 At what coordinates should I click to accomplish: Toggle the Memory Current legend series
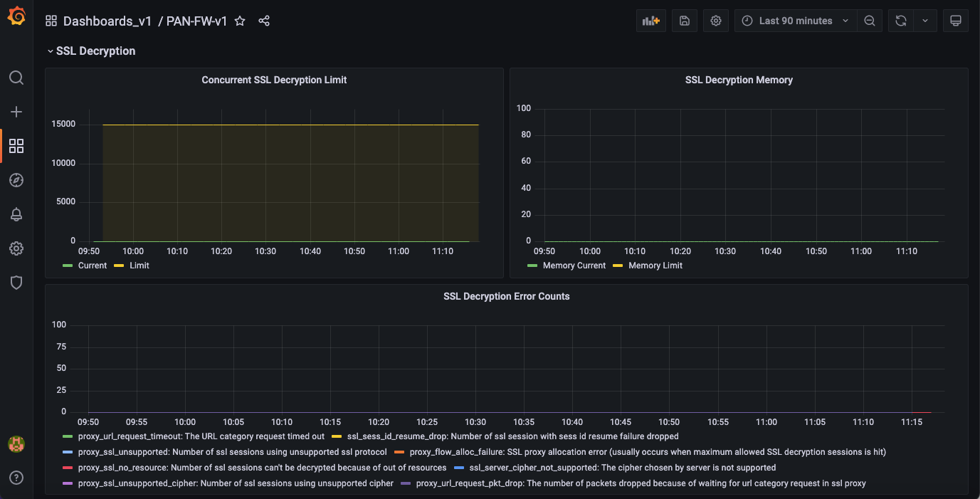pos(574,266)
